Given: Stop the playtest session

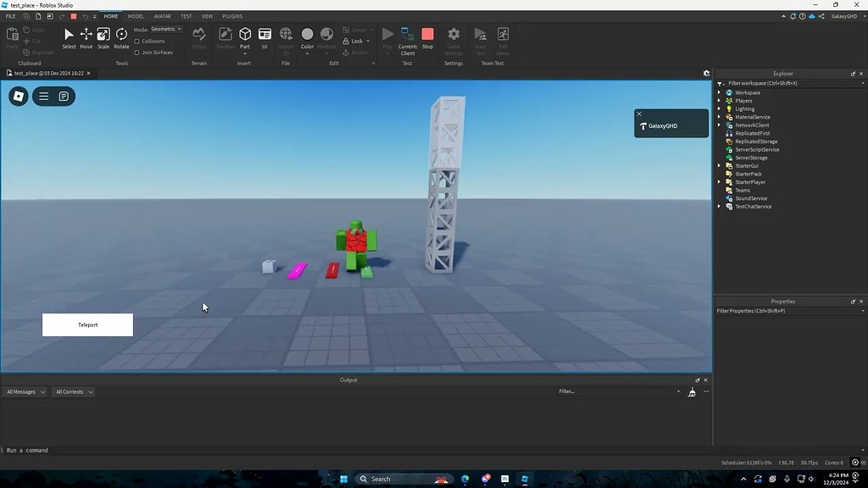Looking at the screenshot, I should coord(427,34).
